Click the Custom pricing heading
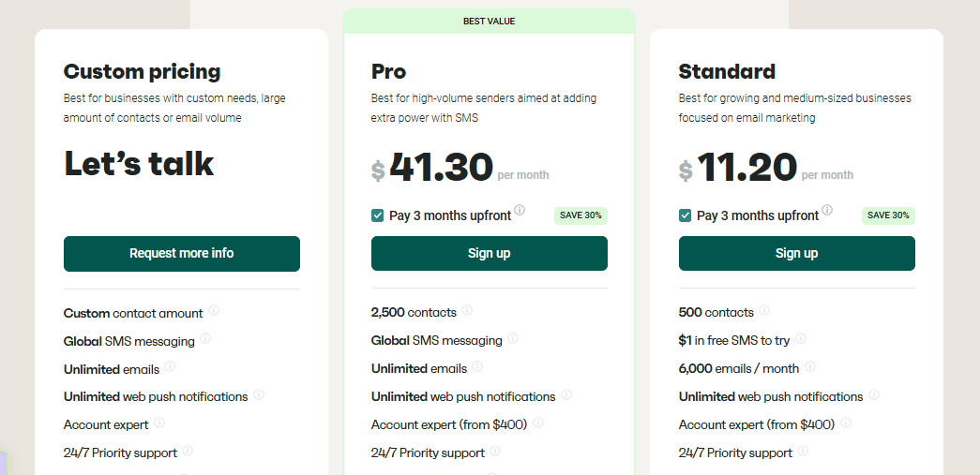This screenshot has width=980, height=475. [142, 72]
